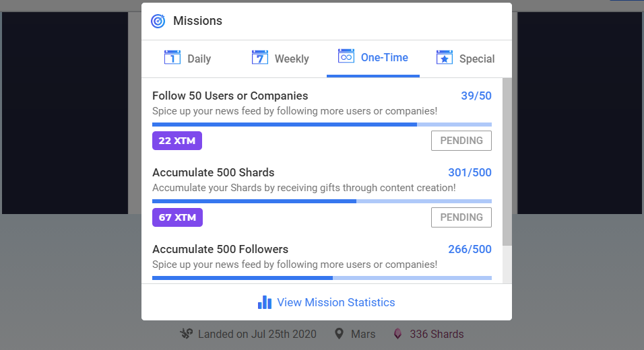
Task: Switch to the Daily missions tab
Action: click(x=188, y=59)
